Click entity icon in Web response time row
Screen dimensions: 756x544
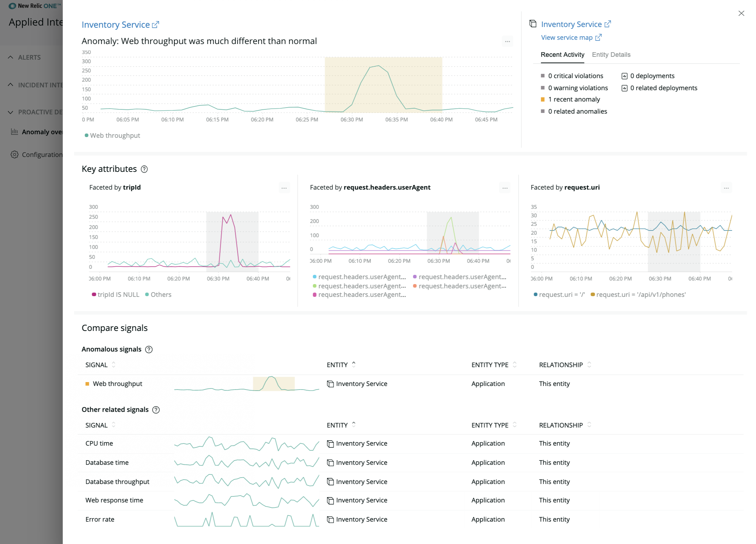330,500
